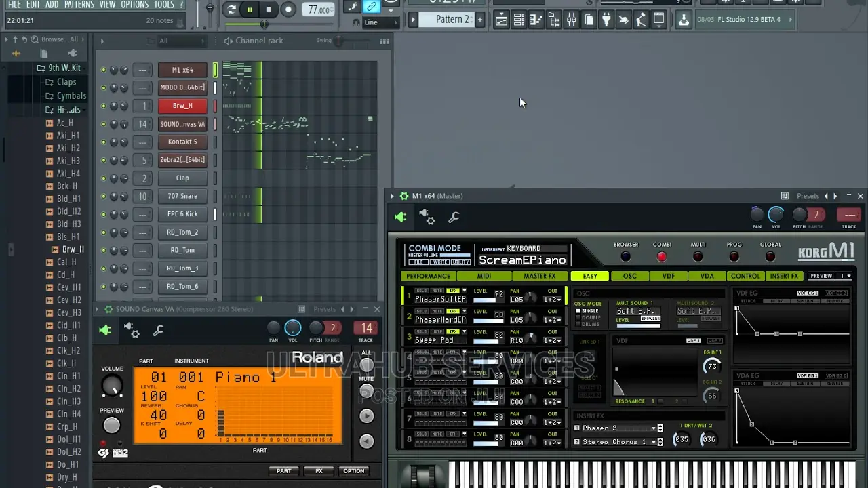Image resolution: width=868 pixels, height=488 pixels.
Task: Open the playlist view icon
Action: 501,20
